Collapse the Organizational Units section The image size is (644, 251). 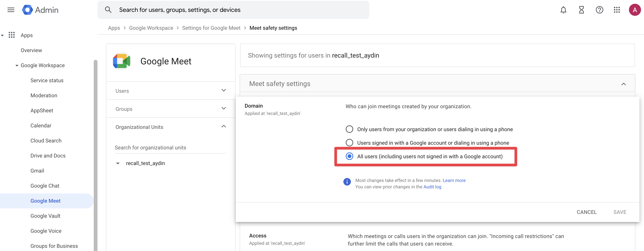pos(224,126)
